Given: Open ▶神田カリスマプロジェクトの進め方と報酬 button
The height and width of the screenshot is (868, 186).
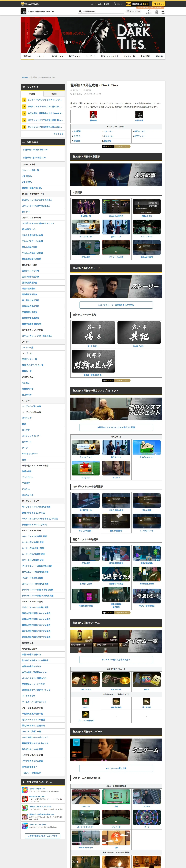Looking at the screenshot, I should [x=116, y=427].
